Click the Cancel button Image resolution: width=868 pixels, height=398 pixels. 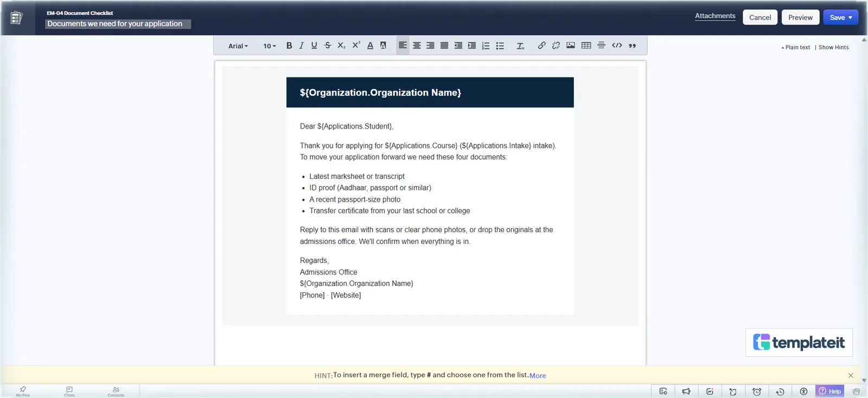[760, 17]
